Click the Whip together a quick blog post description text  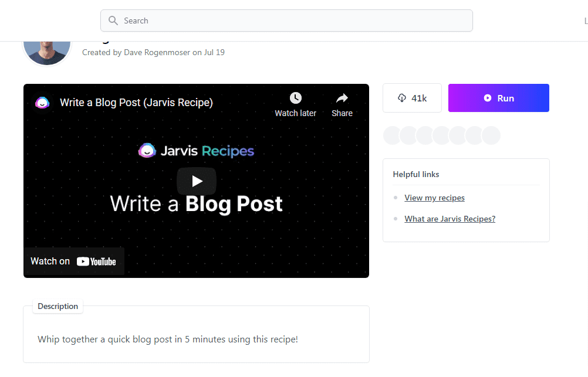[168, 339]
